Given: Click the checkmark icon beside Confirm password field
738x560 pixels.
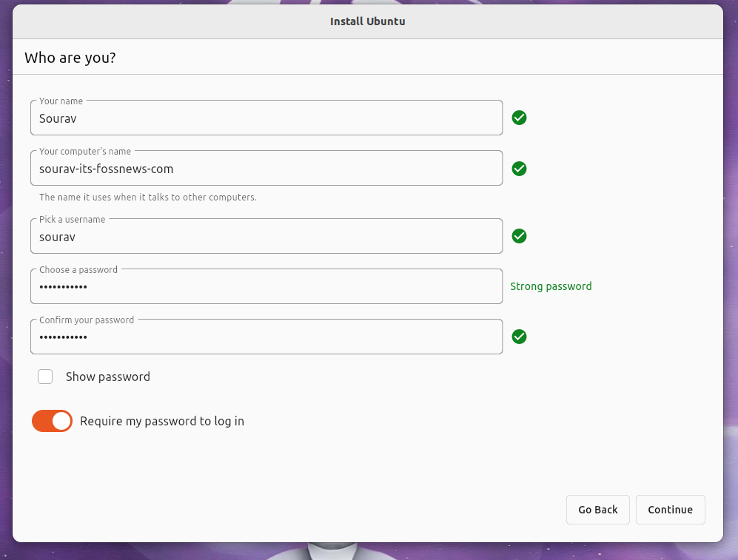Looking at the screenshot, I should click(519, 337).
